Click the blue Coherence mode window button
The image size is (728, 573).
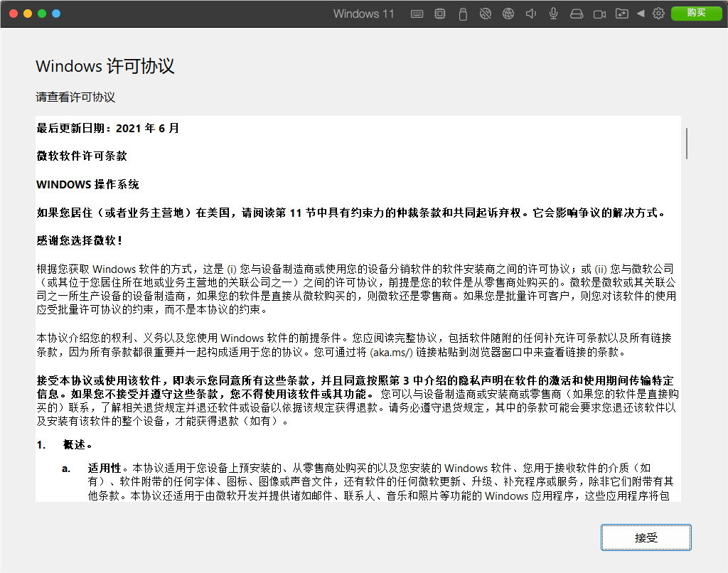[x=56, y=14]
